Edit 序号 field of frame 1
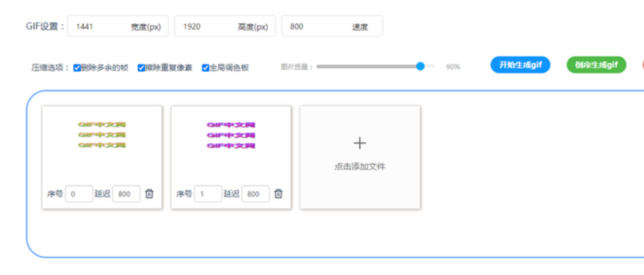644x275 pixels. coord(208,194)
